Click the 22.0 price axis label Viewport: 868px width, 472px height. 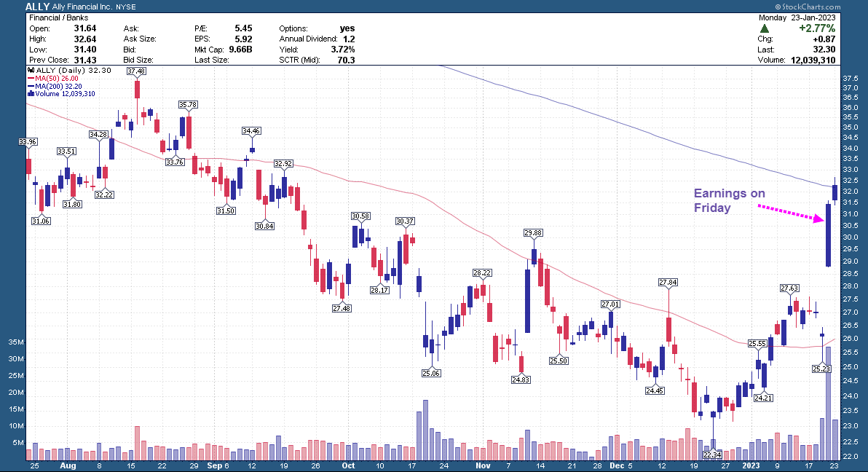point(851,457)
